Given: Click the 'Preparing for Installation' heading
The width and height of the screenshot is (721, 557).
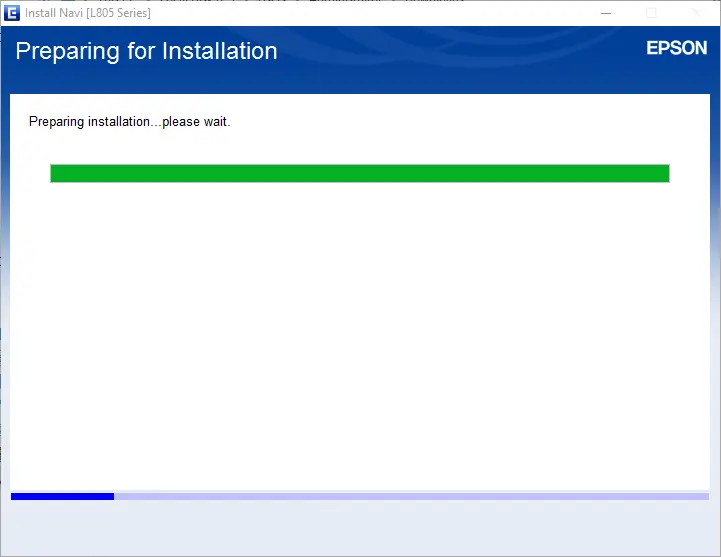Looking at the screenshot, I should [x=146, y=51].
